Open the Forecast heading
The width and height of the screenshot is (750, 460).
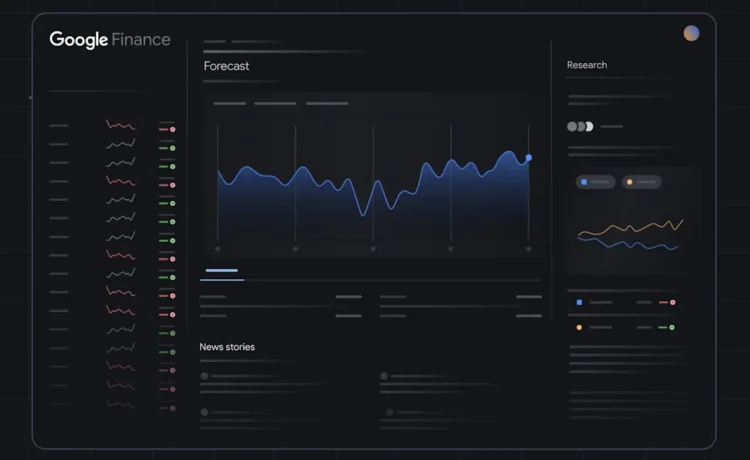tap(226, 66)
